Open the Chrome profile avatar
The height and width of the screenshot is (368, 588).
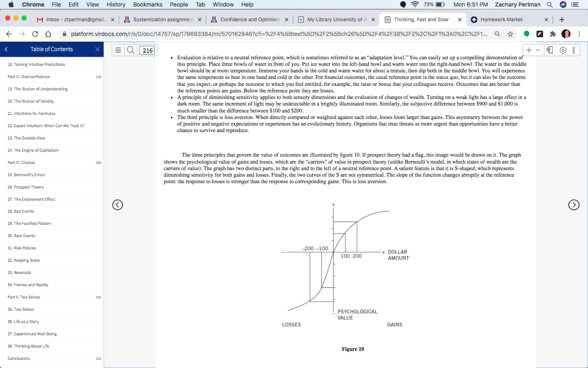pyautogui.click(x=566, y=34)
